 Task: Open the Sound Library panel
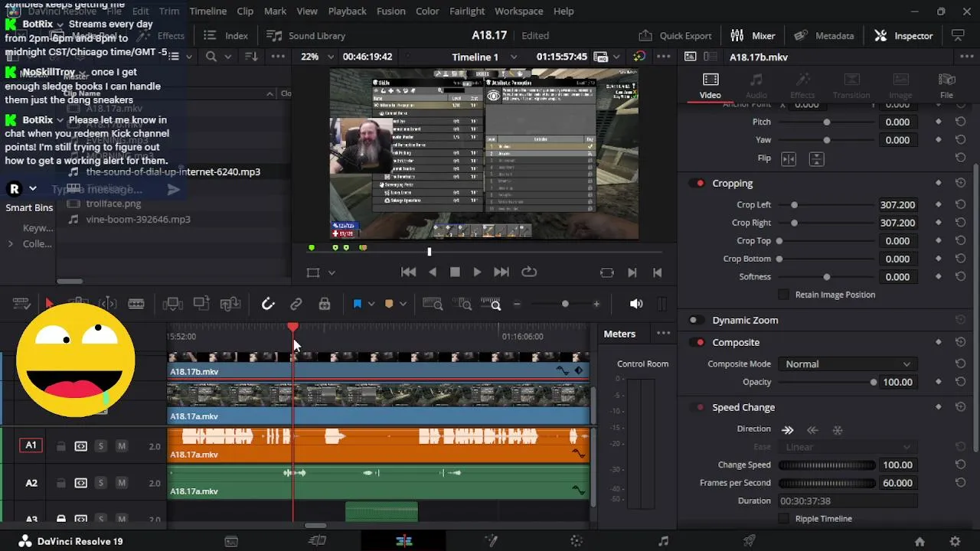click(x=305, y=36)
